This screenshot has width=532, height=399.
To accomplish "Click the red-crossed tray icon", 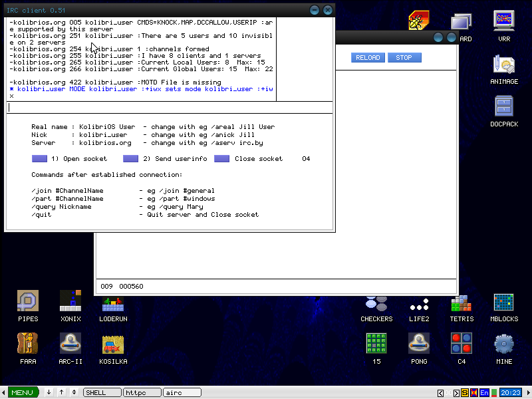I will click(x=474, y=392).
